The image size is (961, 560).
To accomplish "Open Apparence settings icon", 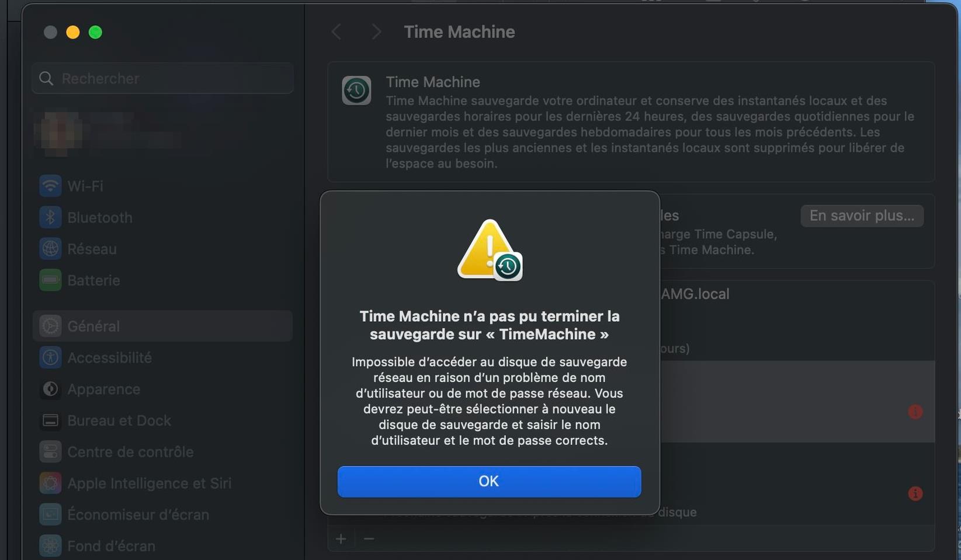I will (50, 389).
